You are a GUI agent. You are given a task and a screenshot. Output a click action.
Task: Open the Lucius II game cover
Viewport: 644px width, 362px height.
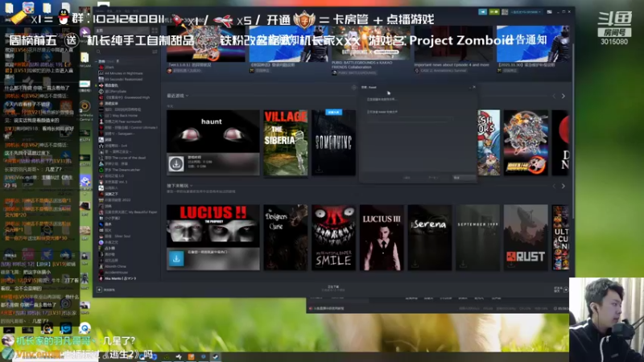(x=213, y=227)
